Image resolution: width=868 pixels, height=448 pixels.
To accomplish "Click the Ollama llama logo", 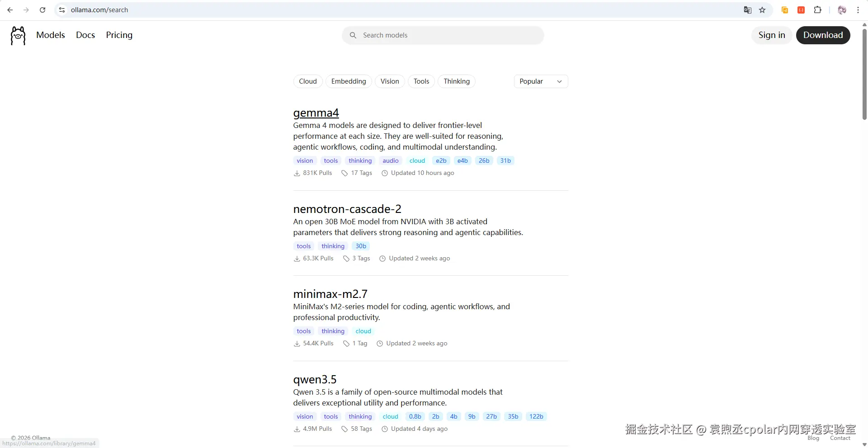I will [x=18, y=35].
